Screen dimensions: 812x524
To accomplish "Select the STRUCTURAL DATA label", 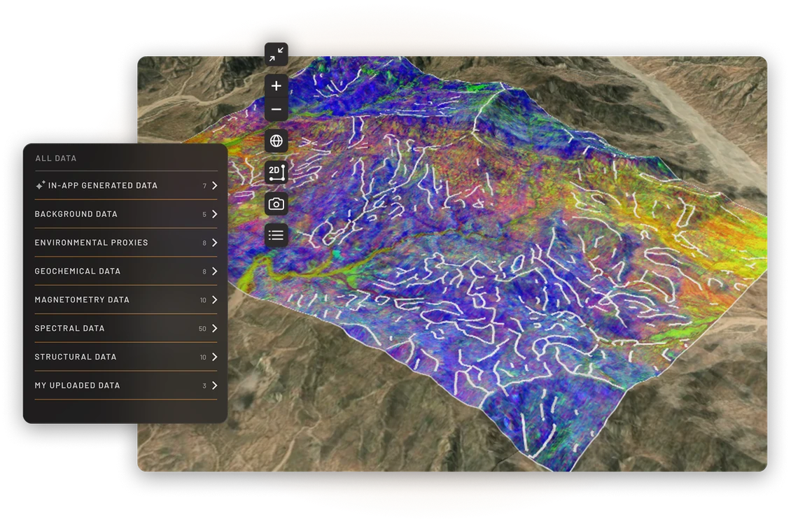I will (x=76, y=357).
